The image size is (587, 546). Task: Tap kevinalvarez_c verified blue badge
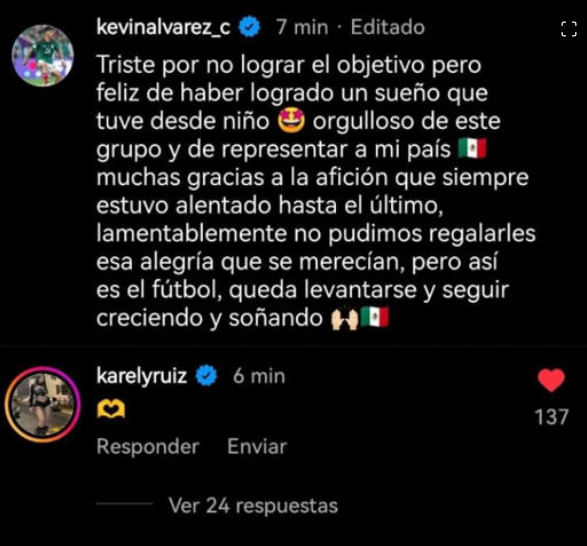pos(249,27)
